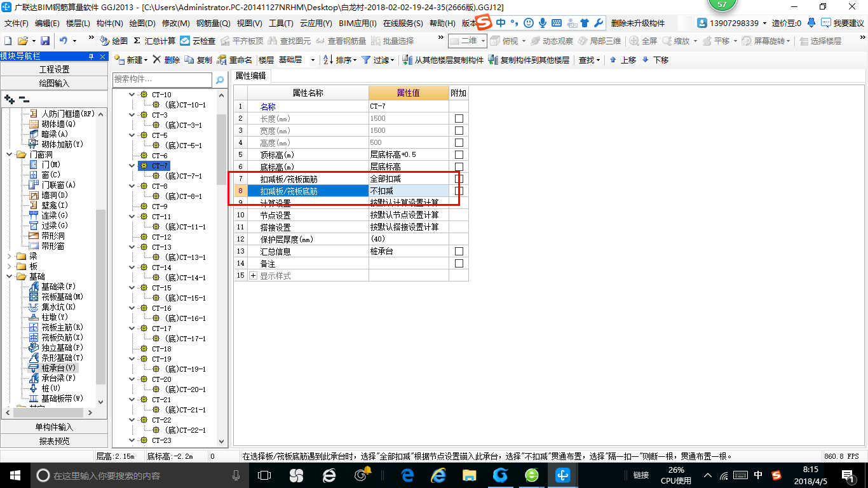Click the collapse-all minus icon in the navigator
Image resolution: width=868 pixels, height=488 pixels.
click(x=24, y=99)
